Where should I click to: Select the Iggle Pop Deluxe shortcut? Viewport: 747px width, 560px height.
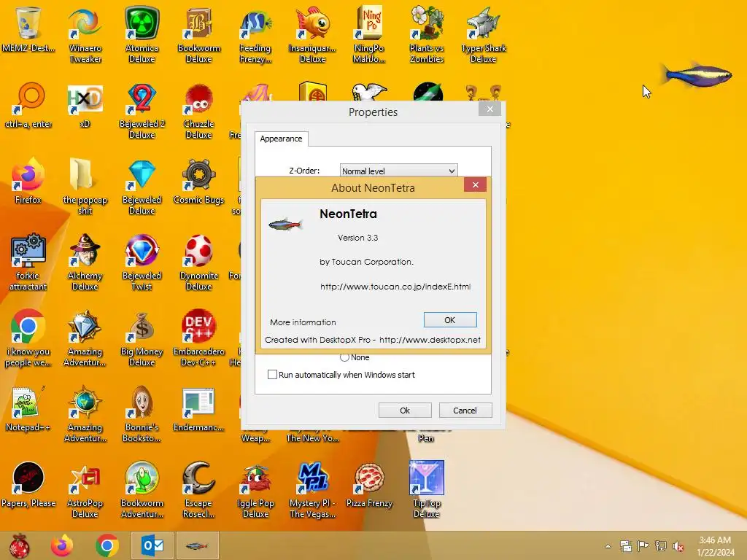(255, 489)
